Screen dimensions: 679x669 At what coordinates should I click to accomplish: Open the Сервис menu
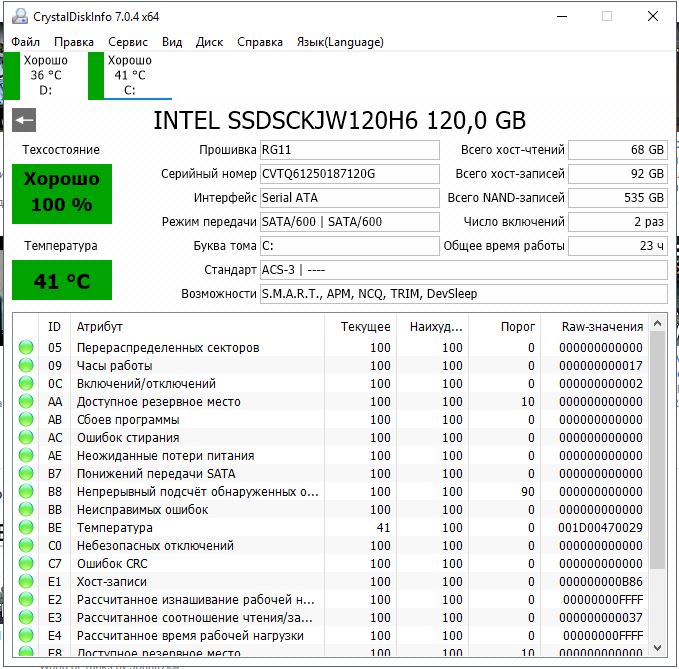128,42
